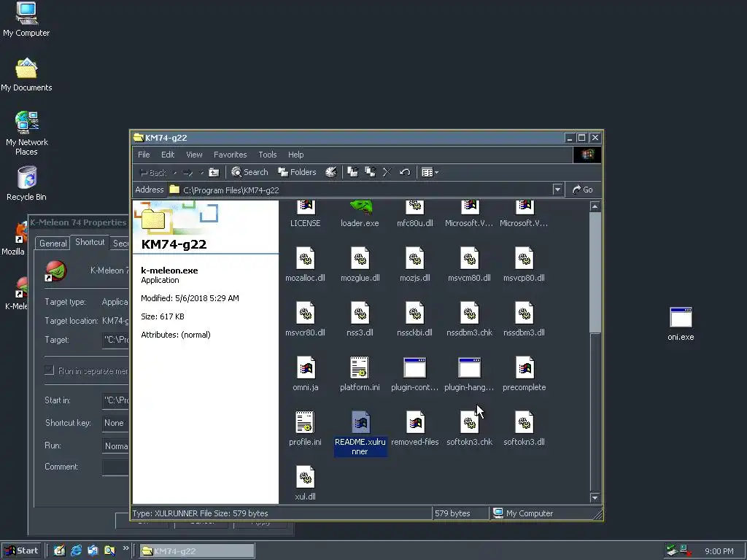The height and width of the screenshot is (560, 747).
Task: Select mozalloc.dll file icon
Action: click(306, 259)
